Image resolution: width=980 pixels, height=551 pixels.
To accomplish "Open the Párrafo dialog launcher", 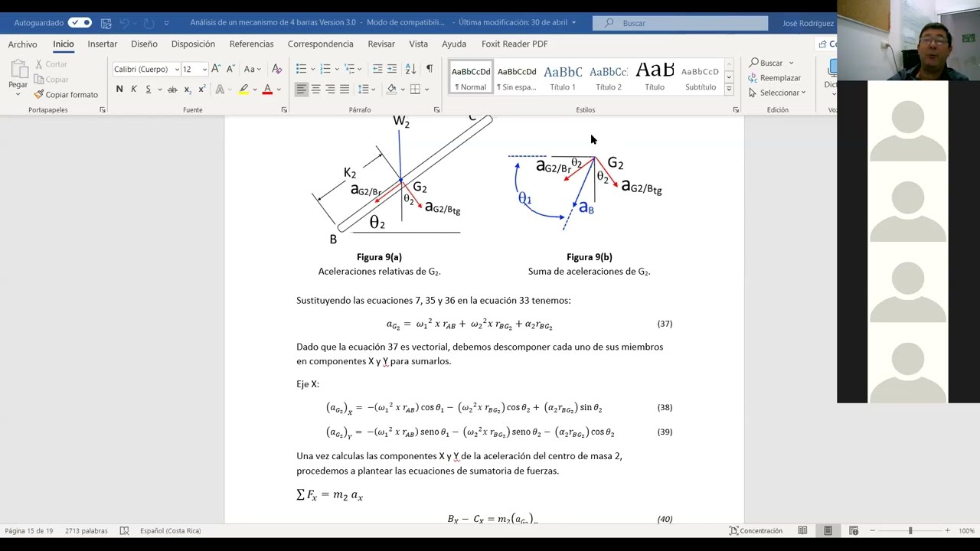I will tap(436, 110).
